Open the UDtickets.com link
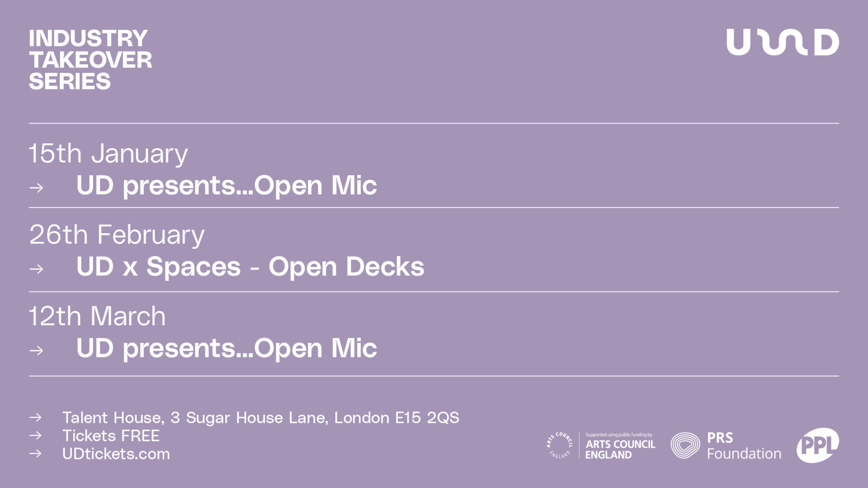 click(116, 454)
